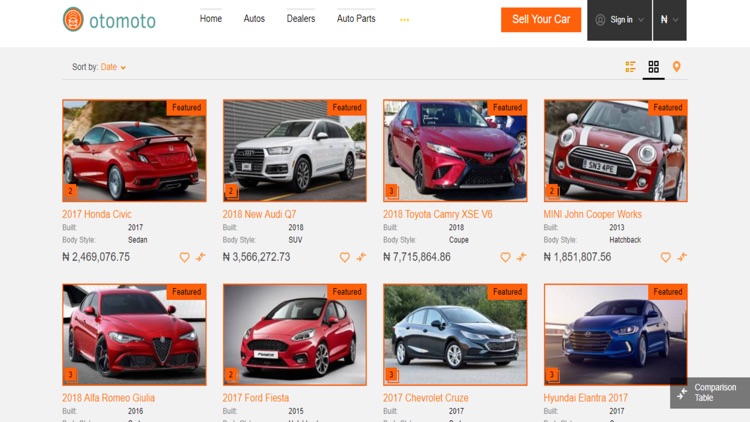Change Sort by Date dropdown
Image resolution: width=750 pixels, height=422 pixels.
point(113,67)
